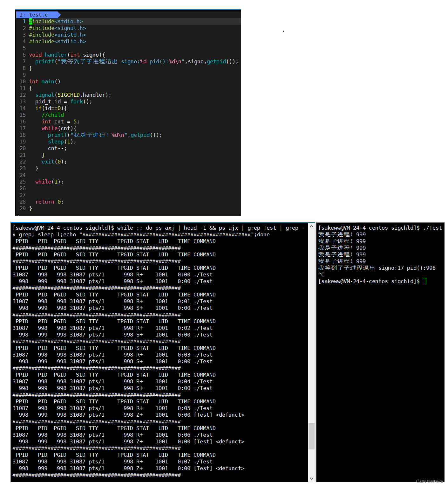The height and width of the screenshot is (486, 448).
Task: Click the signo:17 pid():998 output line
Action: click(x=377, y=268)
